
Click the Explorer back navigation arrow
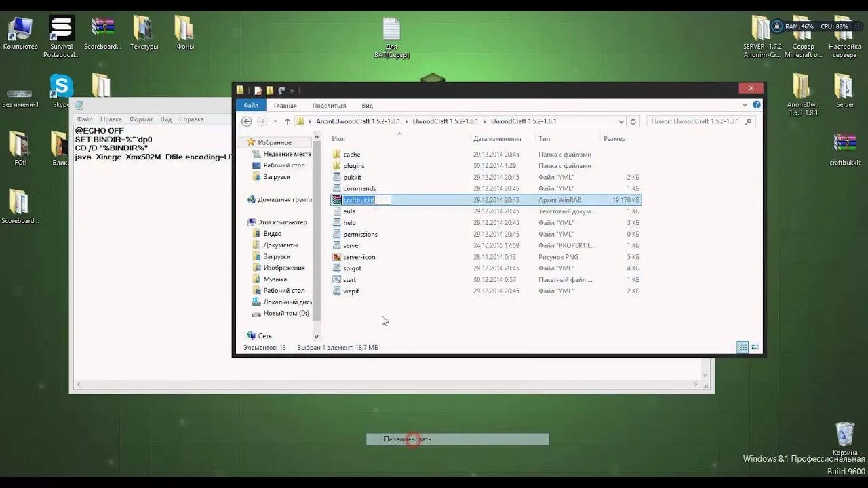247,121
